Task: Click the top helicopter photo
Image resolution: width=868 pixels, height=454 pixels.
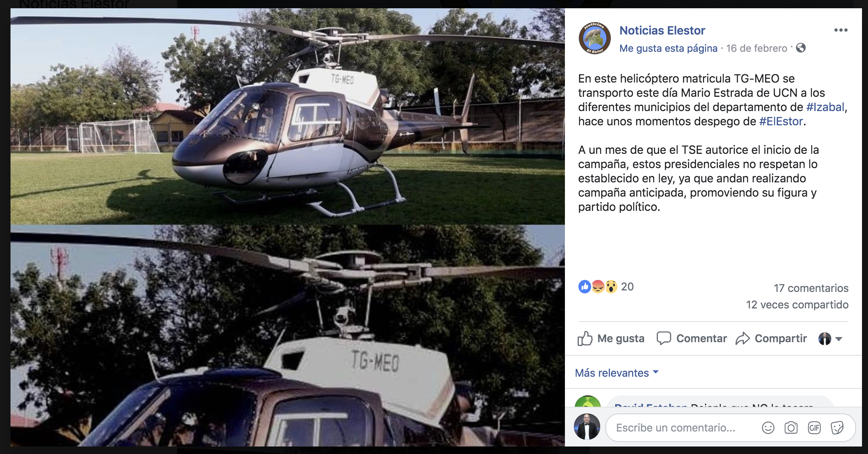Action: 288,116
